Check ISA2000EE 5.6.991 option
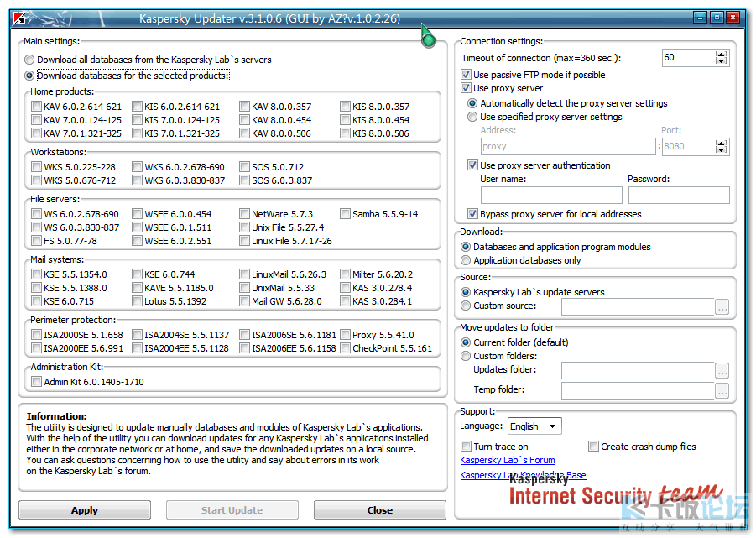 click(x=36, y=348)
